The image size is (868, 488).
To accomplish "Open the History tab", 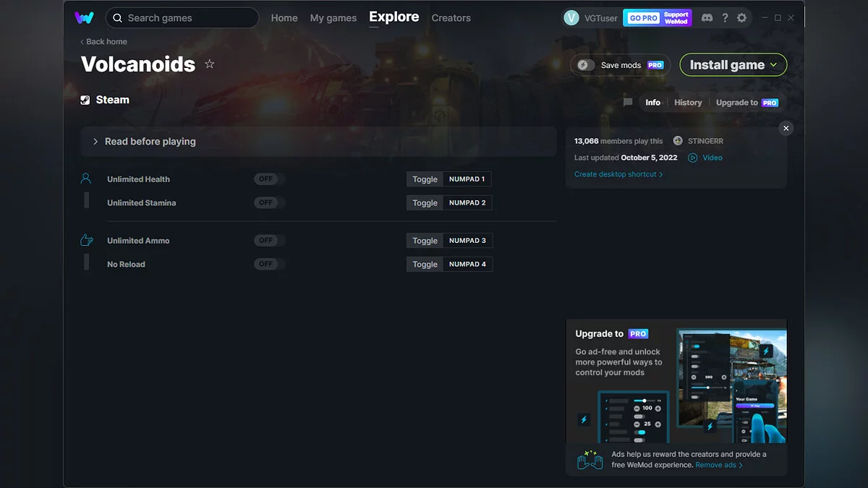I will tap(688, 103).
